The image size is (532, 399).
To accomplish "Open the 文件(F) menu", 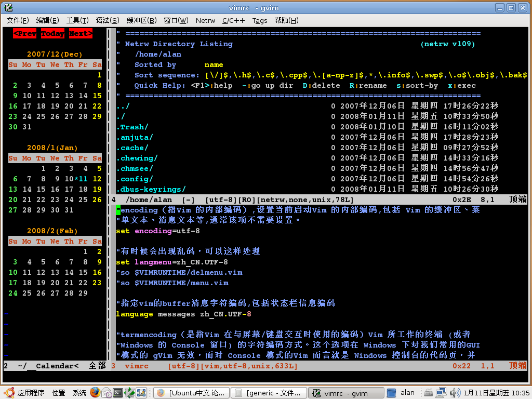I will [18, 20].
